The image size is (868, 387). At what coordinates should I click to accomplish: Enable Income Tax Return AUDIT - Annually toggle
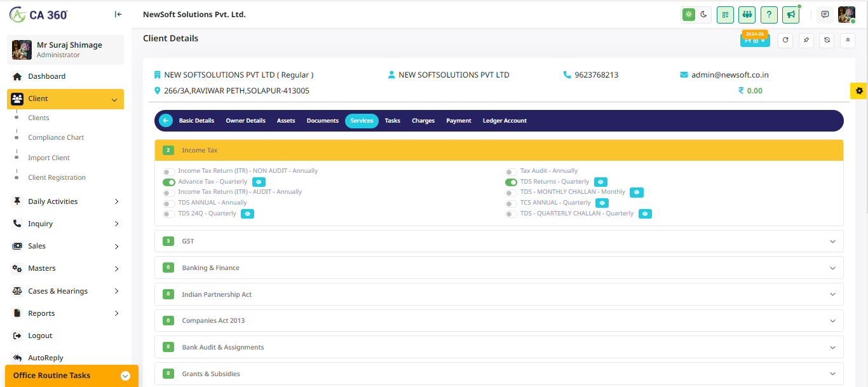click(x=168, y=193)
